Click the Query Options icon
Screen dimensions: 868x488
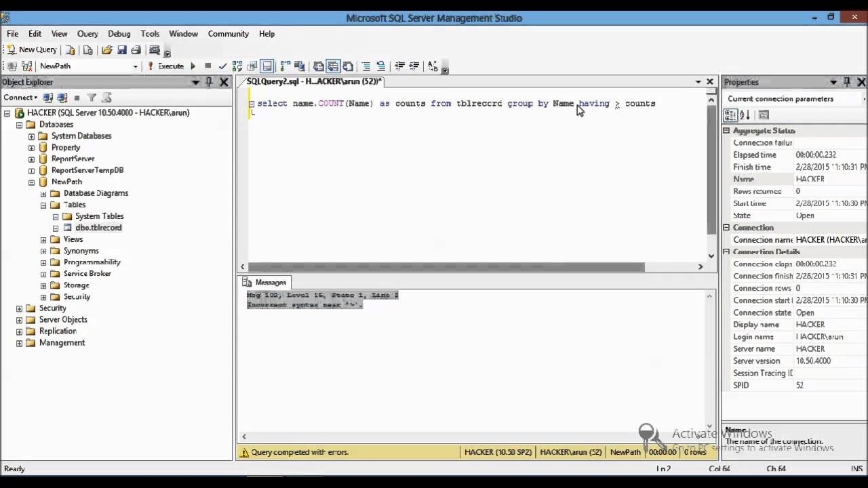252,66
